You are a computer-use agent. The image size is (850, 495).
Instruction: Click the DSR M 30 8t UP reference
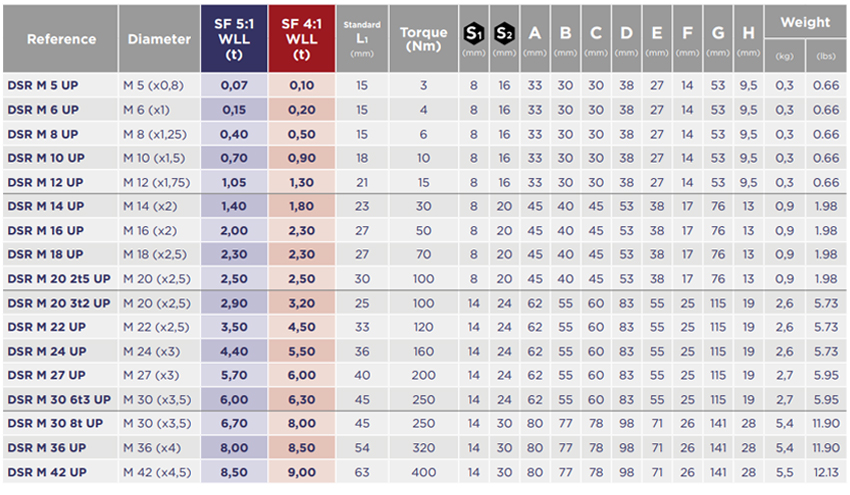pyautogui.click(x=55, y=423)
